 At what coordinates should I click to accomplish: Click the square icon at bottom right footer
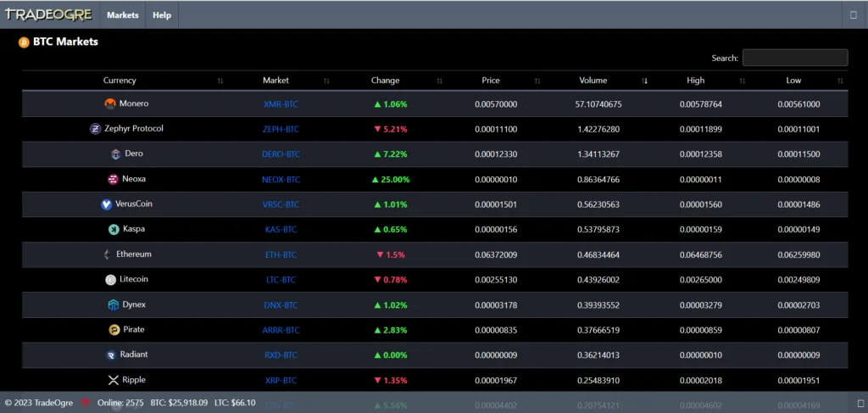tap(860, 403)
